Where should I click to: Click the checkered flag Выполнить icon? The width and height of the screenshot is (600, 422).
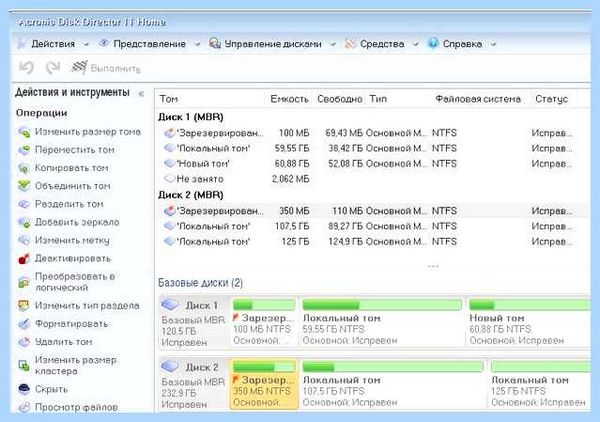coord(79,68)
